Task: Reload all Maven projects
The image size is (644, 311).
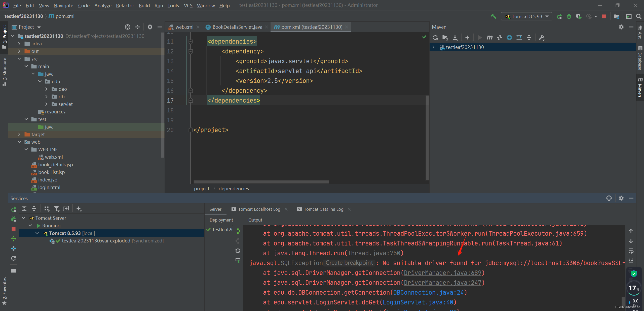Action: [x=435, y=38]
